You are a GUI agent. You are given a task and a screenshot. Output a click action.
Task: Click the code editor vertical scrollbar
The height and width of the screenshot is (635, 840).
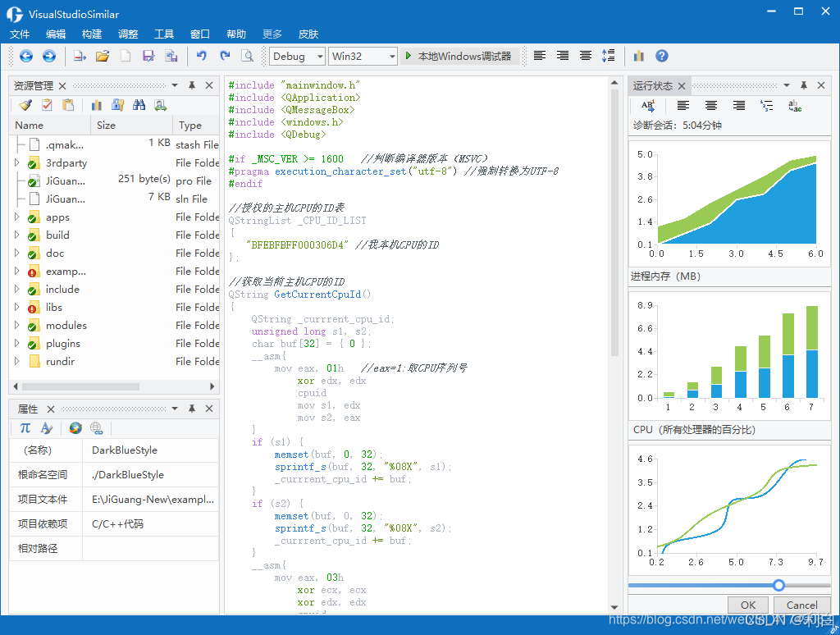pyautogui.click(x=614, y=223)
